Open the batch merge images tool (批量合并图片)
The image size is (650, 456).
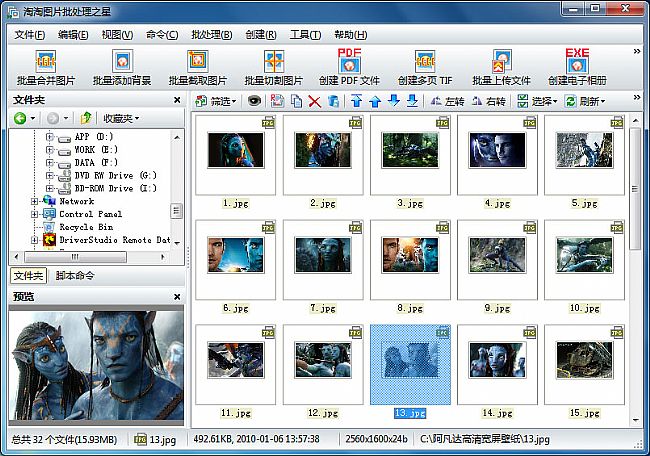[46, 68]
